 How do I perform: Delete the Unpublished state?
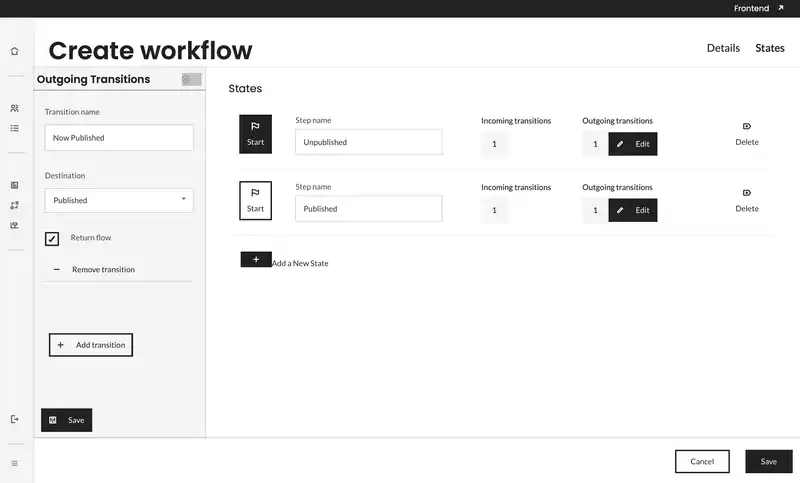pos(747,134)
